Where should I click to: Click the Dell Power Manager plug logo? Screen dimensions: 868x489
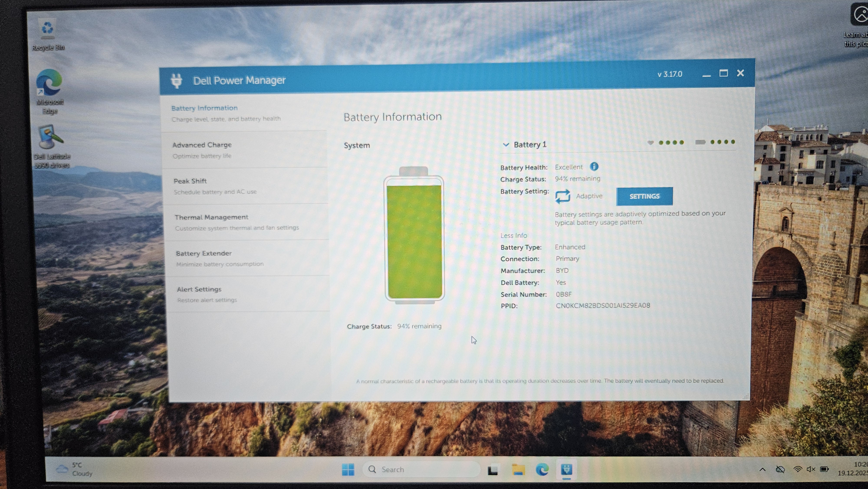pyautogui.click(x=177, y=81)
